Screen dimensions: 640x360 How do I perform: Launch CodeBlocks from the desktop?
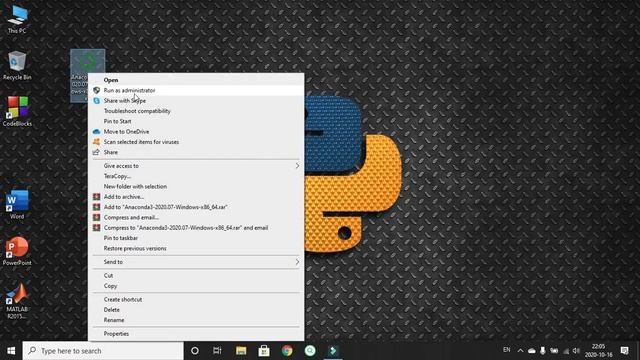[x=17, y=111]
